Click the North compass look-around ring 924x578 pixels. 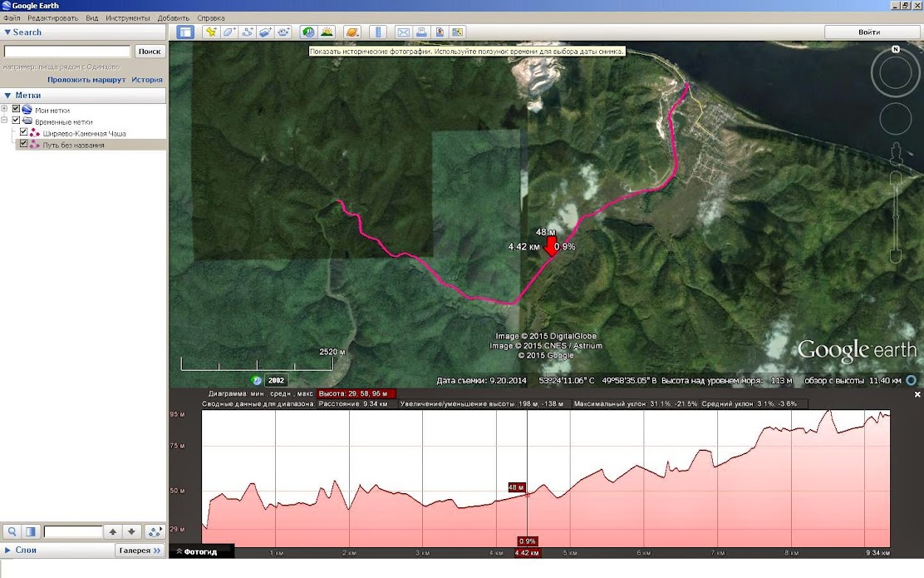[895, 72]
